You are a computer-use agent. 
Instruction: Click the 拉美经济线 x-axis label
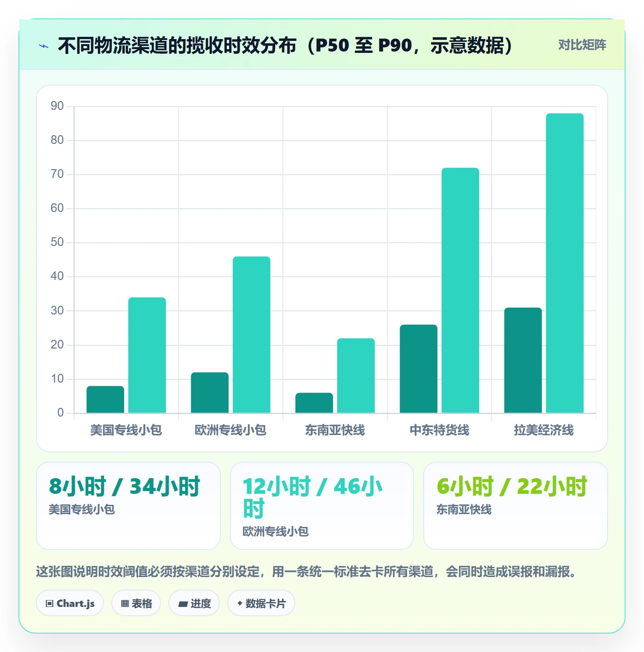(544, 430)
